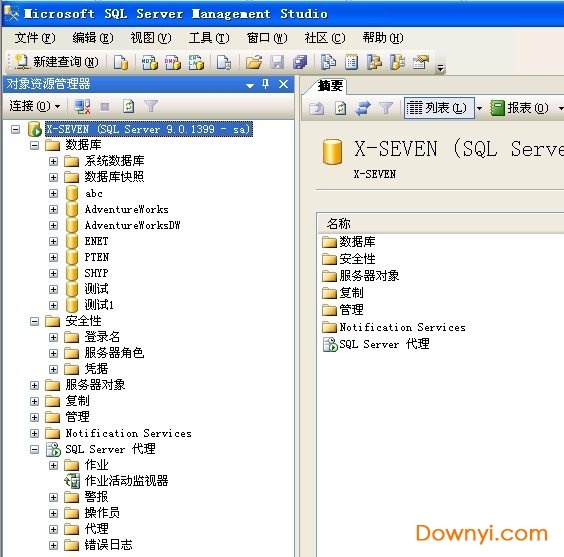Click Database Engine Query icon in toolbar

pyautogui.click(x=121, y=62)
